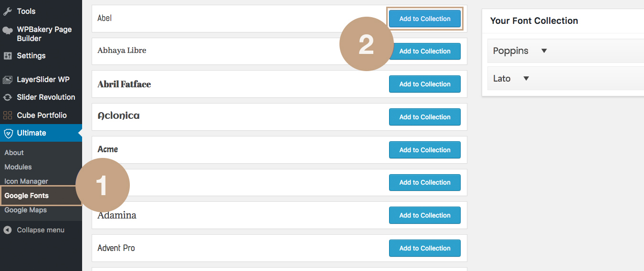This screenshot has width=644, height=271.
Task: Add Aclonica font to collection
Action: pos(425,117)
